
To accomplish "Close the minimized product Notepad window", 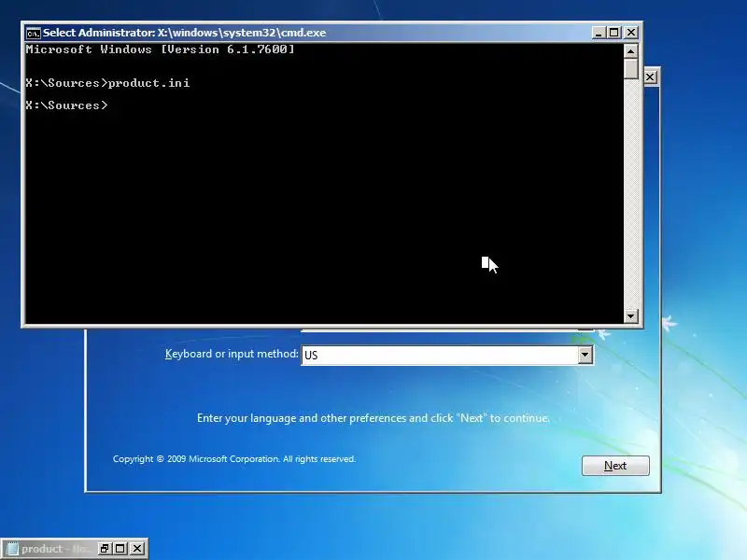I will [x=137, y=549].
